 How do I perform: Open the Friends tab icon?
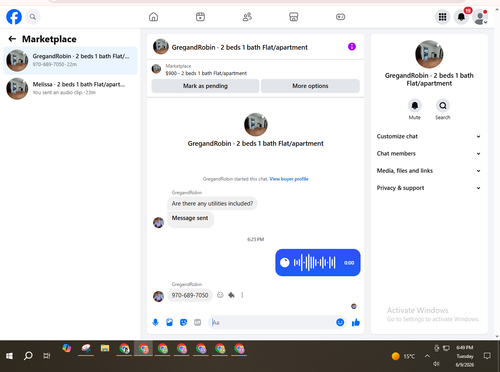click(247, 17)
